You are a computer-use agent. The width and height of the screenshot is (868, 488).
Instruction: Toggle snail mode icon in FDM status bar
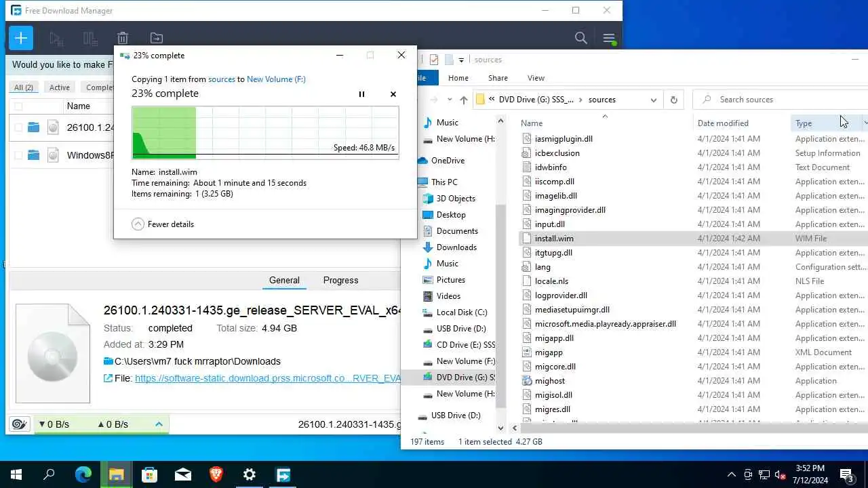pyautogui.click(x=19, y=424)
